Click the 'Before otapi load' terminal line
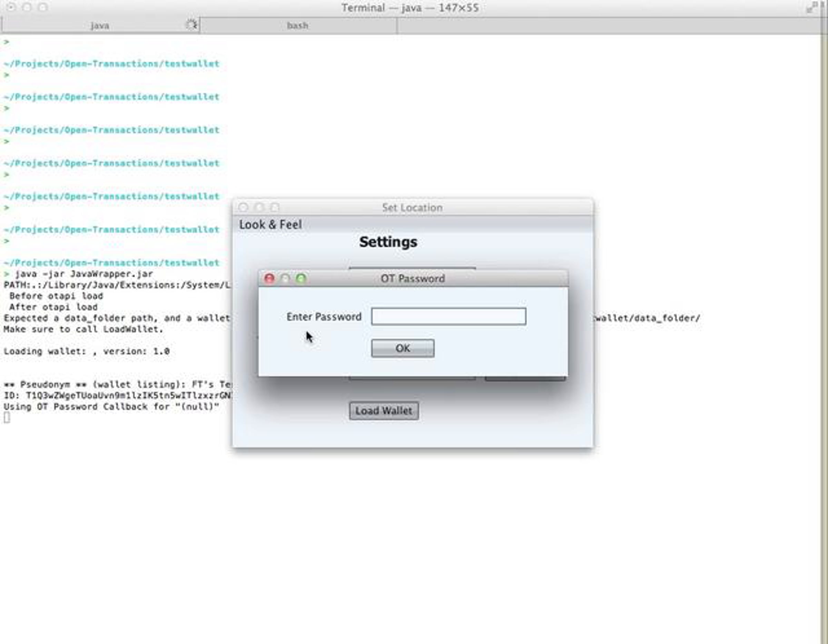828x644 pixels. coord(56,296)
